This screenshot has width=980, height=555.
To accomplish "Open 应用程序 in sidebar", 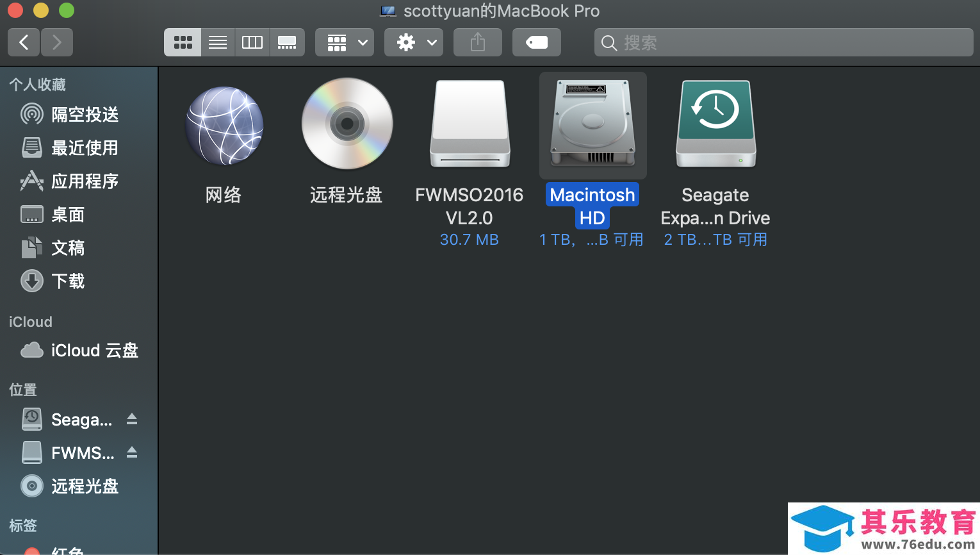I will pos(79,181).
